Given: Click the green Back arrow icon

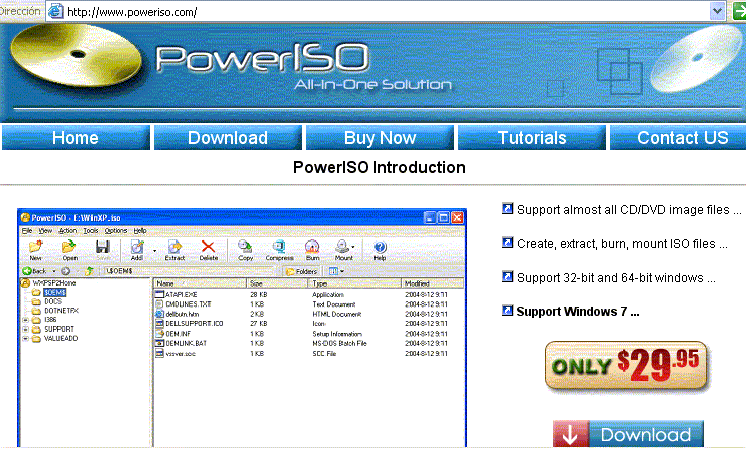Looking at the screenshot, I should (27, 271).
